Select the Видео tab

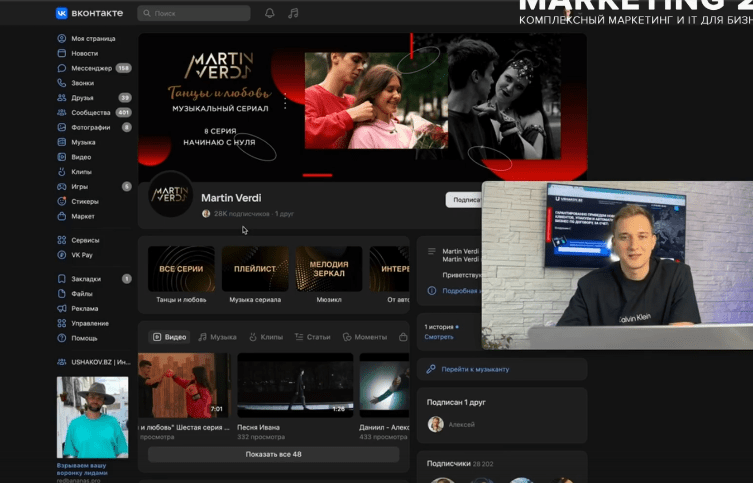pyautogui.click(x=170, y=337)
